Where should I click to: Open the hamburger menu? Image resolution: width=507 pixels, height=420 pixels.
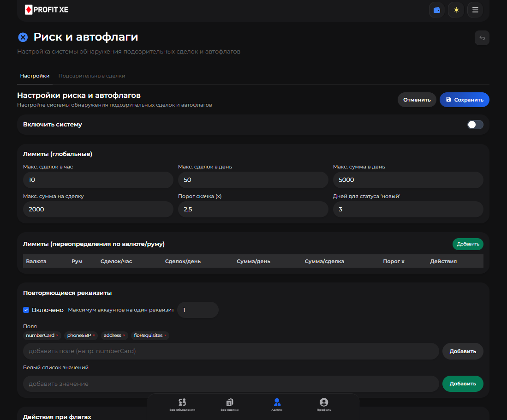pyautogui.click(x=475, y=10)
